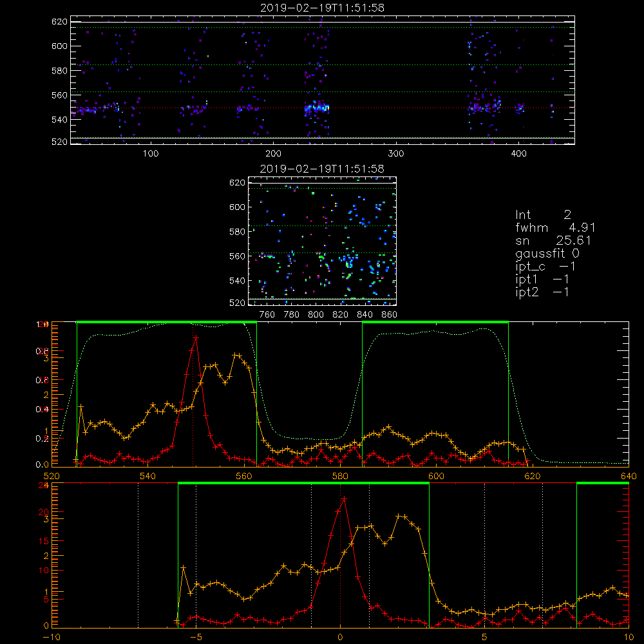Click the red peak in the bottom profile plot
The image size is (644, 644).
click(344, 498)
